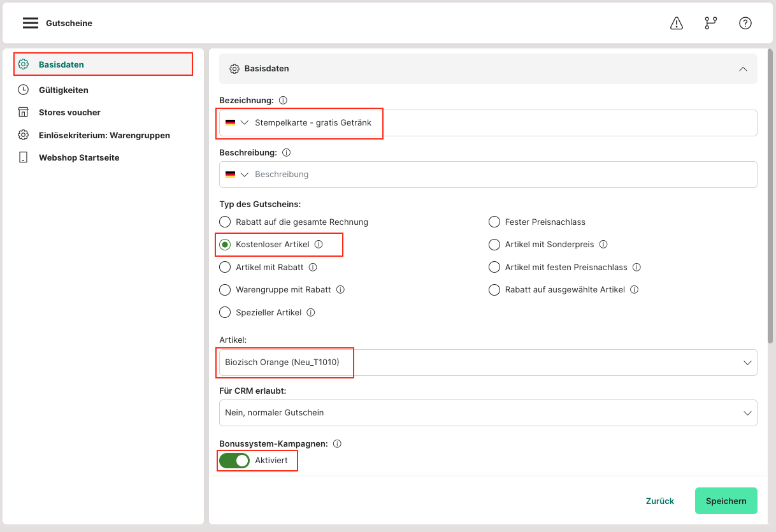This screenshot has height=532, width=776.
Task: Collapse the Basisdaten section chevron
Action: (743, 69)
